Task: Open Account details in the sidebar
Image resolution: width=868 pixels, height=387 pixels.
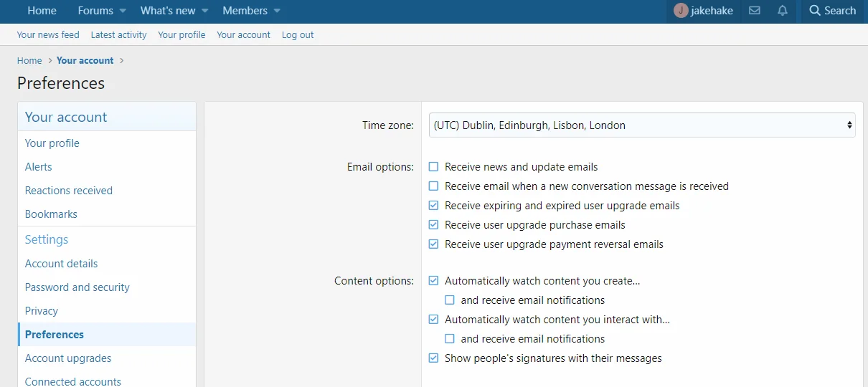Action: pyautogui.click(x=107, y=264)
